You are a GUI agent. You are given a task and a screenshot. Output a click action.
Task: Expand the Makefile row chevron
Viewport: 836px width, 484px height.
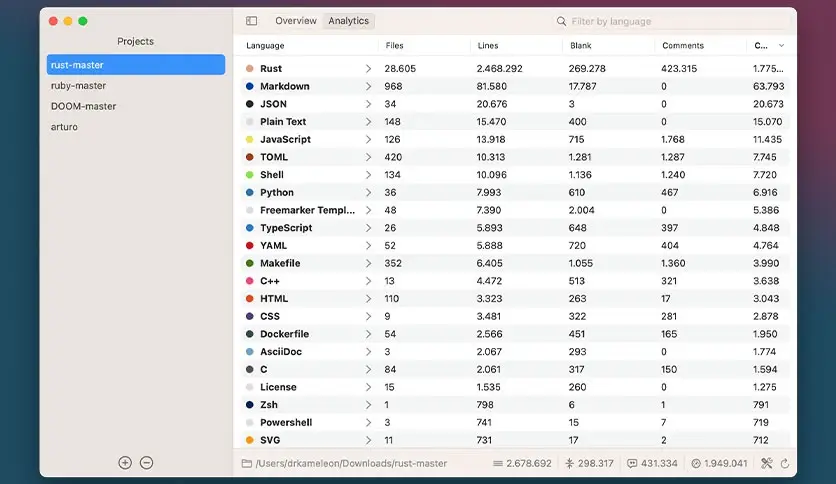pyautogui.click(x=368, y=263)
